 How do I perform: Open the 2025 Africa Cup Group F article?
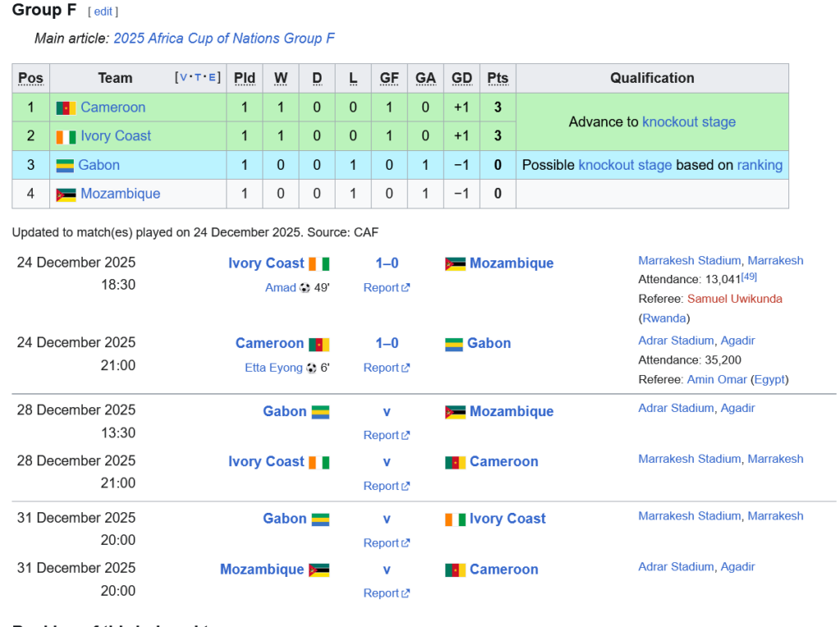coord(224,39)
